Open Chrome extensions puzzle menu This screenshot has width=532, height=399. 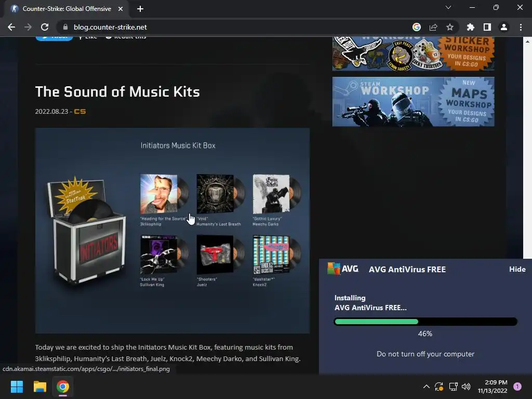point(470,27)
